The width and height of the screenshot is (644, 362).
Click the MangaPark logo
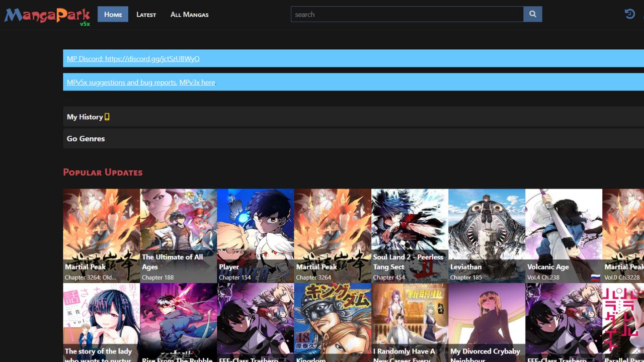[47, 15]
